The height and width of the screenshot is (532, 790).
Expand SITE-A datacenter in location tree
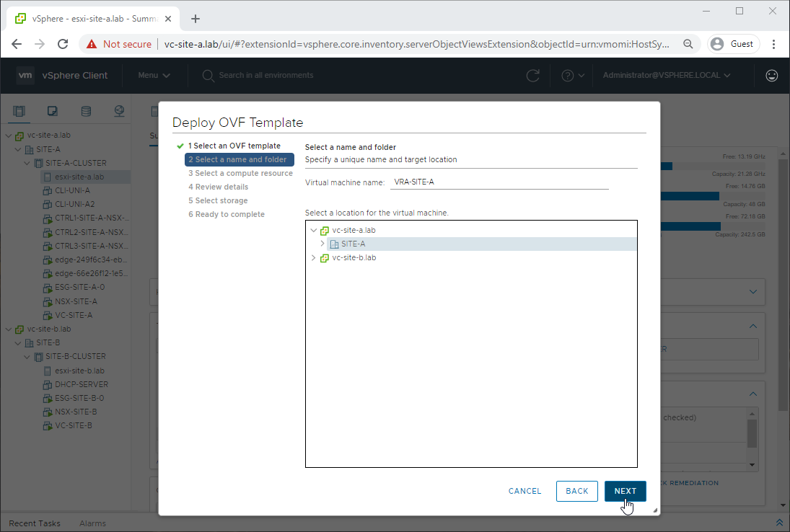[322, 244]
